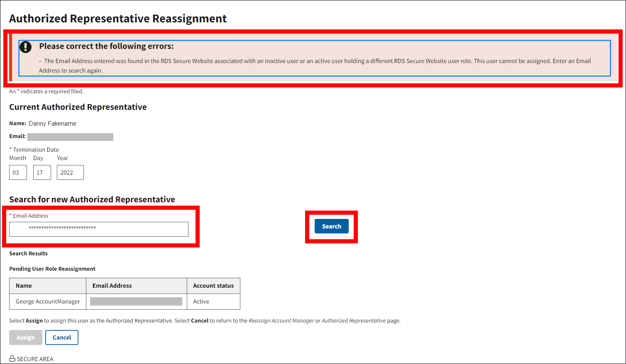Click the redacted email in the results row
Viewport: 626px width, 364px height.
click(136, 301)
